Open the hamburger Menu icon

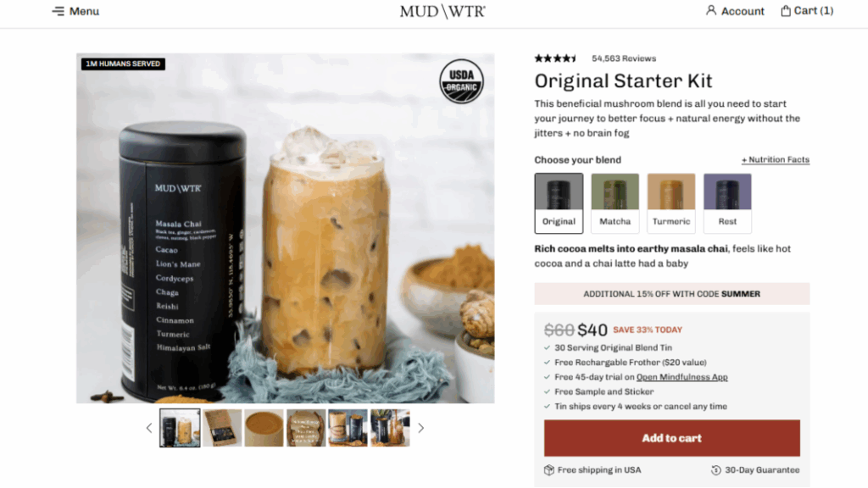click(58, 11)
